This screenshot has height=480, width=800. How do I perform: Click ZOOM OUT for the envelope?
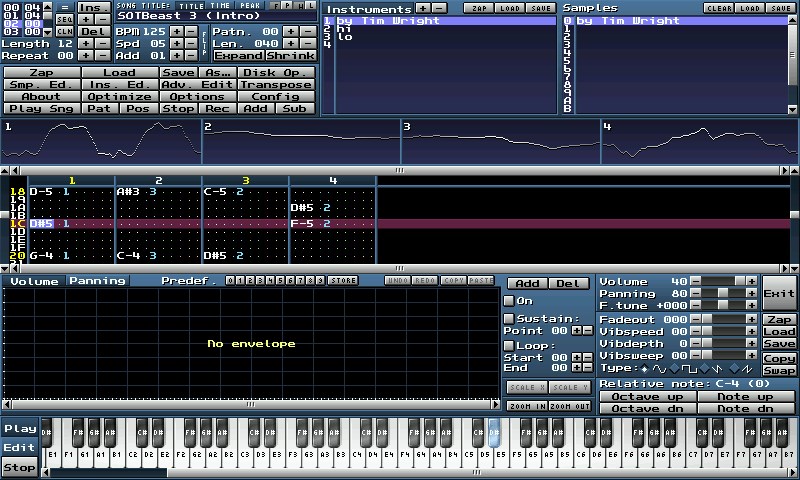pos(570,406)
